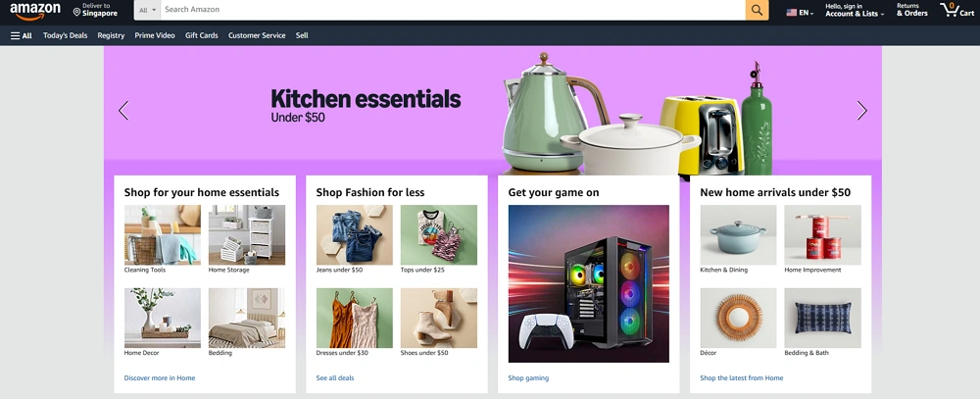
Task: Select Prime Video in the nav bar
Action: (x=155, y=35)
